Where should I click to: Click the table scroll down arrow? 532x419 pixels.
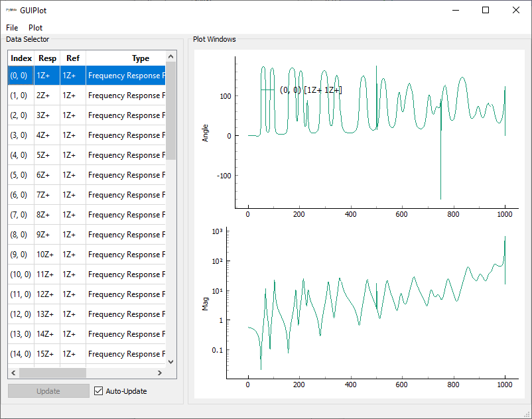[x=170, y=362]
